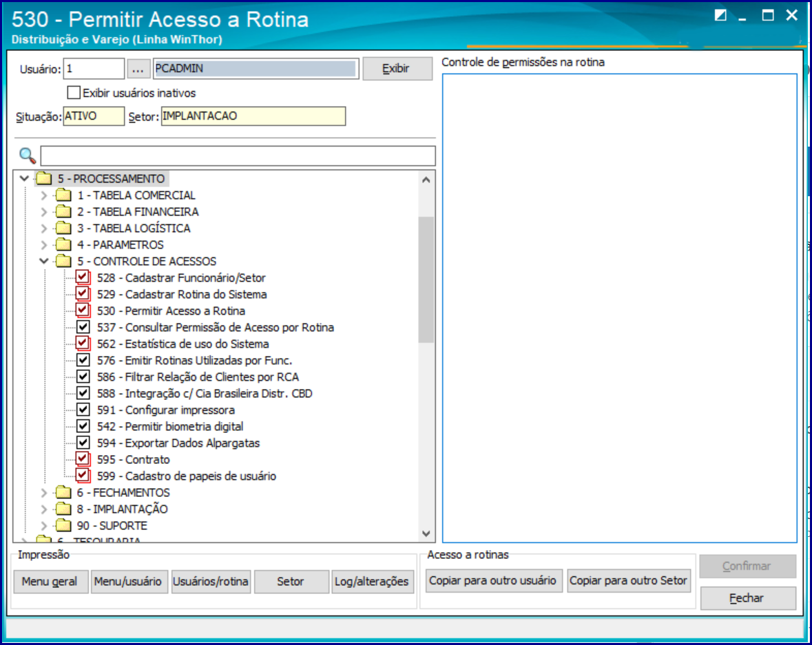Image resolution: width=812 pixels, height=645 pixels.
Task: Click the 1 - TABELA COMERCIAL folder icon
Action: tap(63, 195)
